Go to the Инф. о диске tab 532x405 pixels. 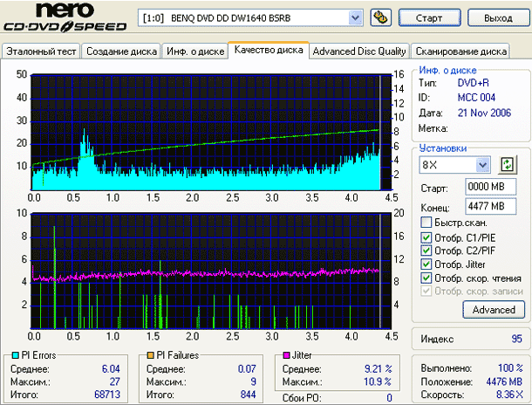click(194, 51)
